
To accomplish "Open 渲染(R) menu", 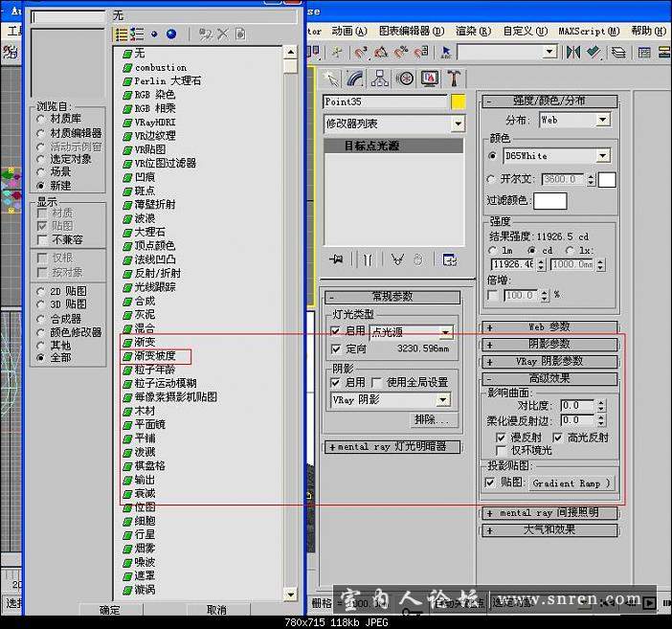I will (473, 32).
